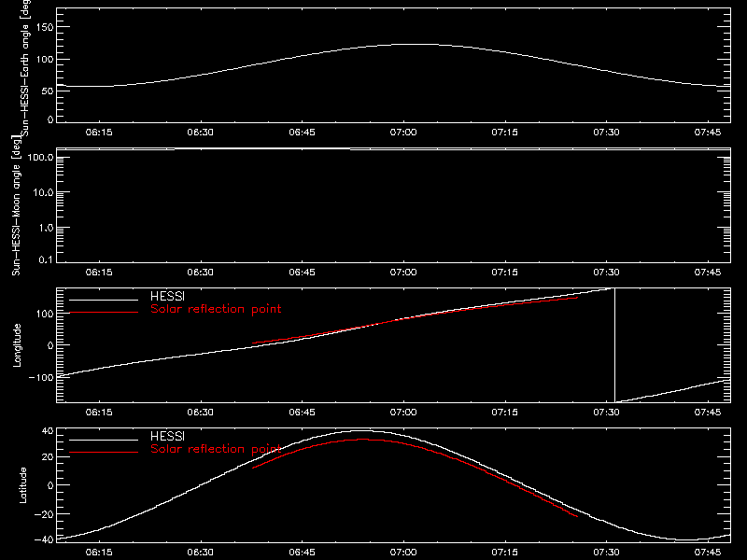The width and height of the screenshot is (747, 560).
Task: Select the red Solar reflection point label in Latitude plot
Action: 216,449
